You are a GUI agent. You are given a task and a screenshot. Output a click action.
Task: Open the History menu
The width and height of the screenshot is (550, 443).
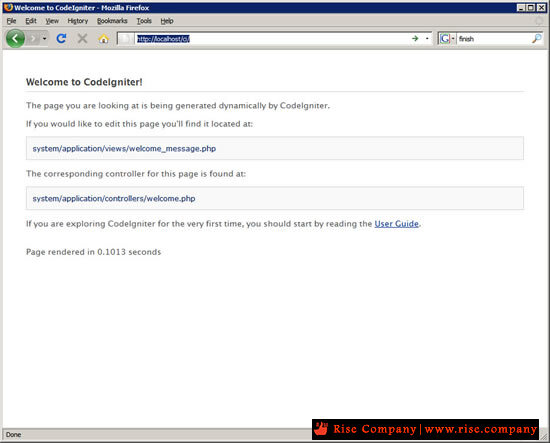[78, 21]
